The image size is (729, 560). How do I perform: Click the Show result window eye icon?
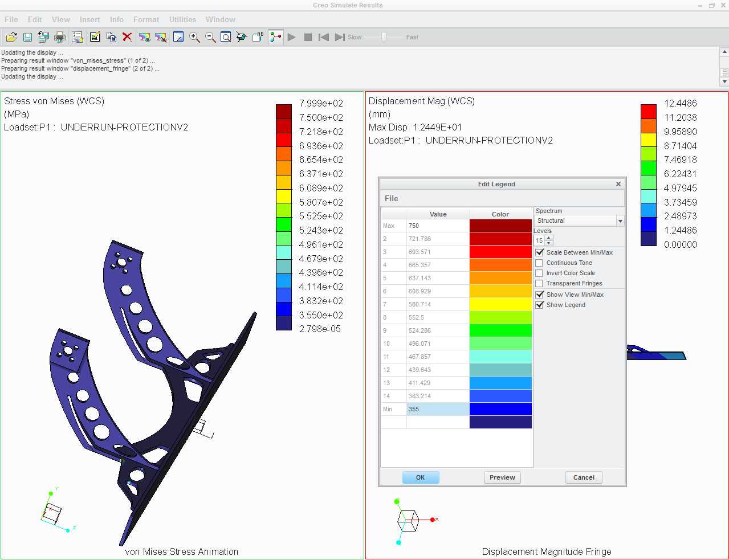[145, 37]
